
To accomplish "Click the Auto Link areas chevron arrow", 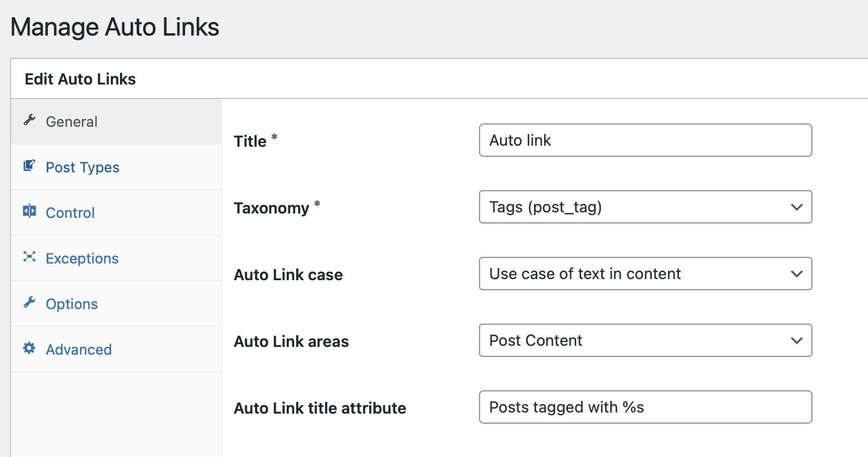I will 797,340.
